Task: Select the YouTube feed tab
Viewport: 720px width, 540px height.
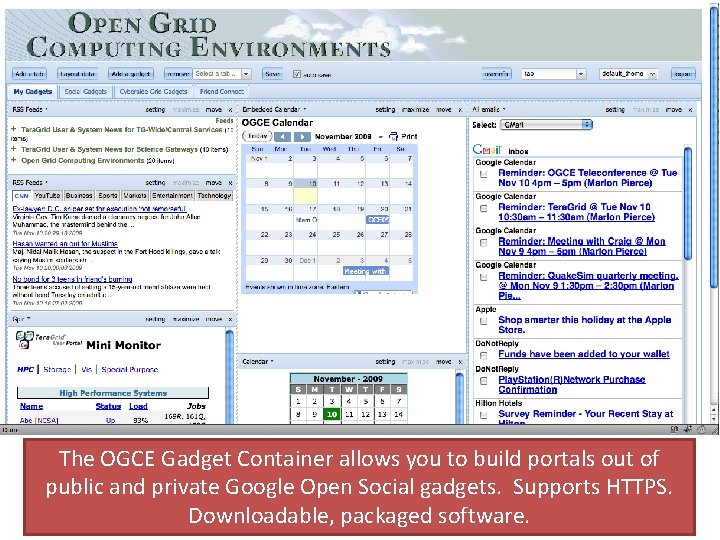Action: tap(47, 196)
